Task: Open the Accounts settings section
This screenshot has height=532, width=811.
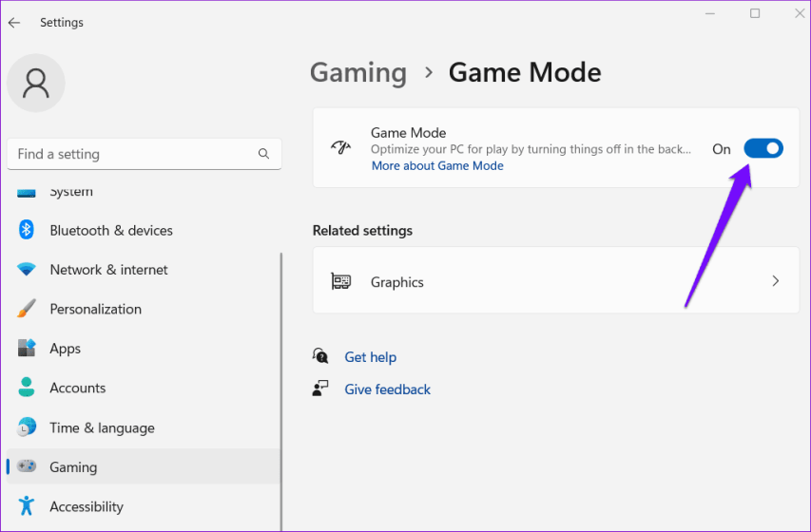Action: tap(77, 388)
